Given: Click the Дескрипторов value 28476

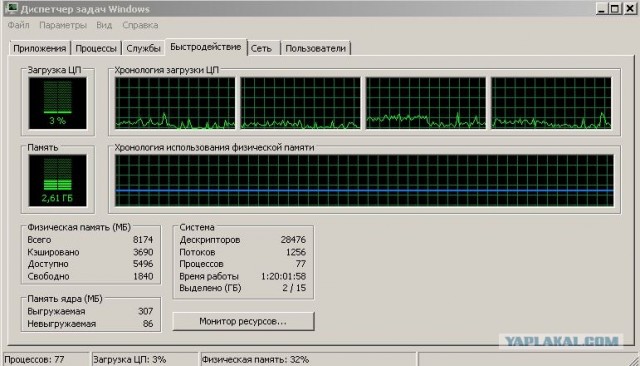Looking at the screenshot, I should pyautogui.click(x=293, y=240).
